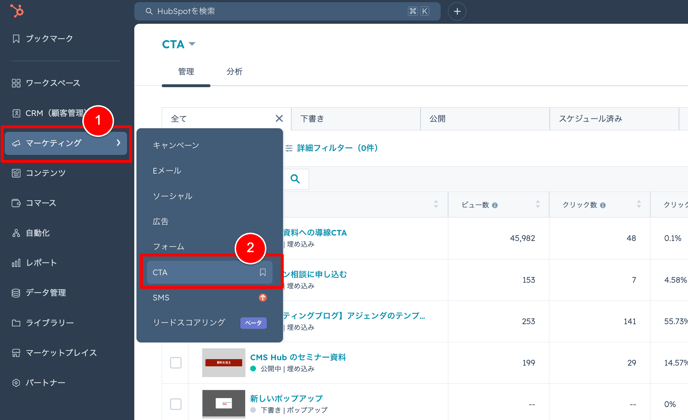Image resolution: width=688 pixels, height=420 pixels.
Task: Expand the マーケティング submenu chevron
Action: [118, 143]
